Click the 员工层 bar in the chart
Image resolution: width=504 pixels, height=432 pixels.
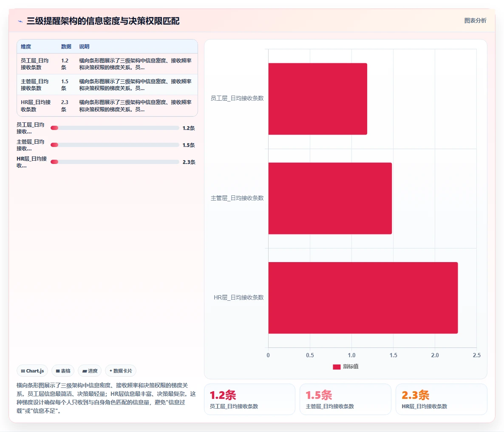[317, 99]
